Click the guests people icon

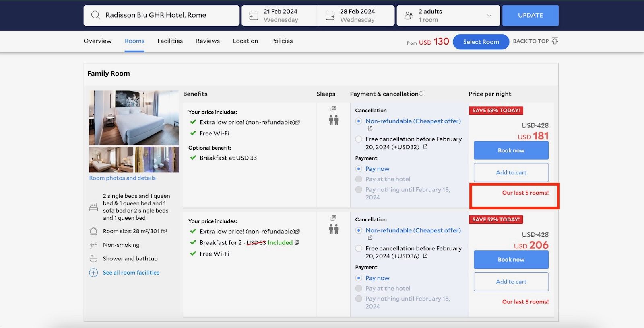(x=409, y=16)
